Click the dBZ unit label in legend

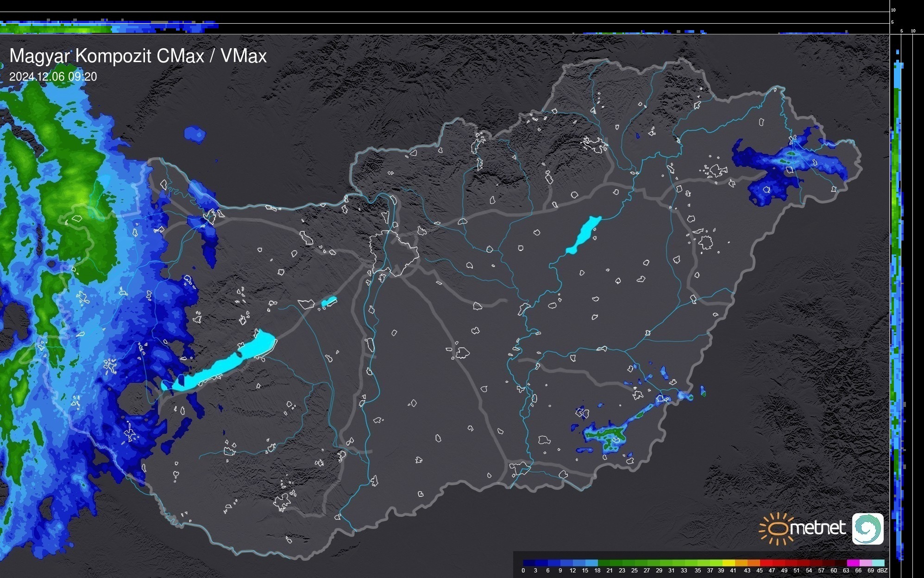[x=882, y=571]
